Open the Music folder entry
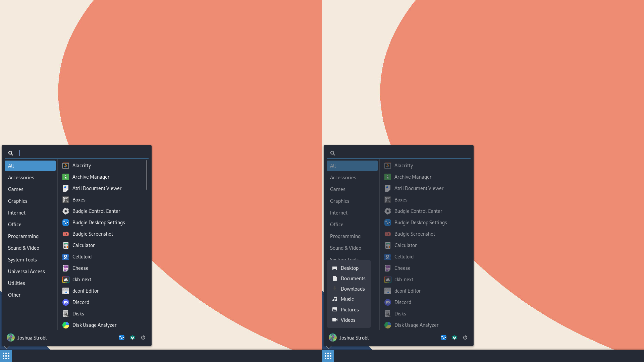The width and height of the screenshot is (644, 362). point(347,299)
